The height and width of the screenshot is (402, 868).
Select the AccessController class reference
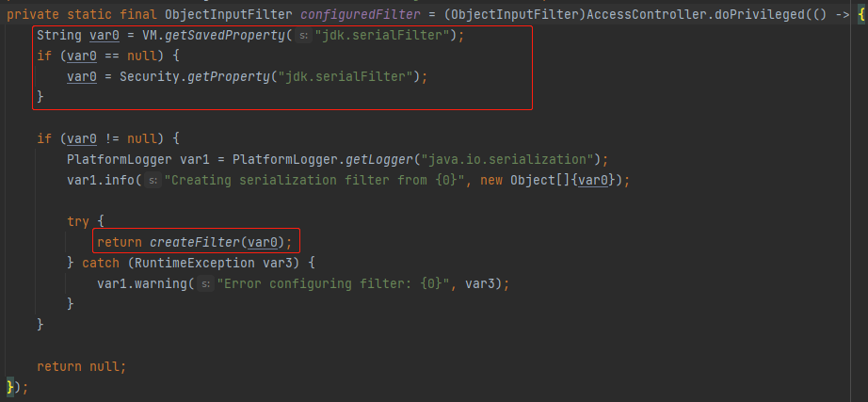coord(646,15)
